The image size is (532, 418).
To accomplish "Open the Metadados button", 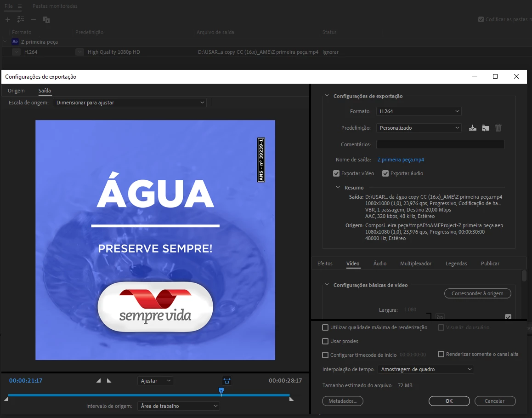I will 342,401.
